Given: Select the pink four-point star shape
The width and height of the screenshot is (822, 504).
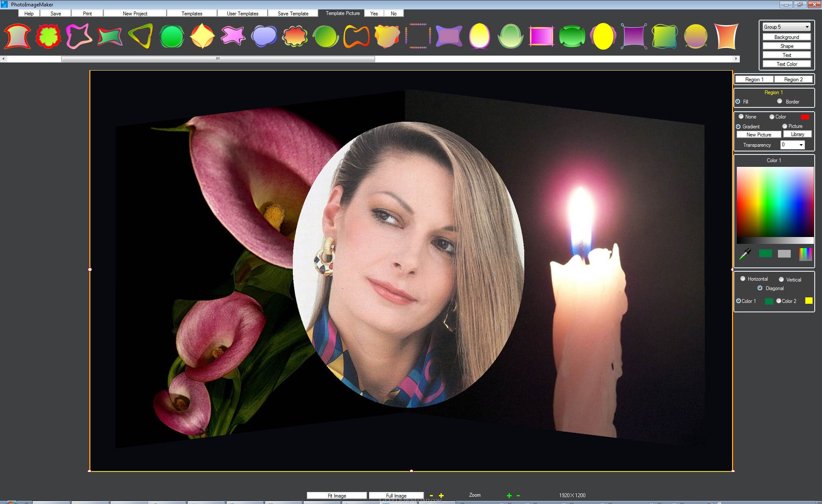Looking at the screenshot, I should coord(233,36).
